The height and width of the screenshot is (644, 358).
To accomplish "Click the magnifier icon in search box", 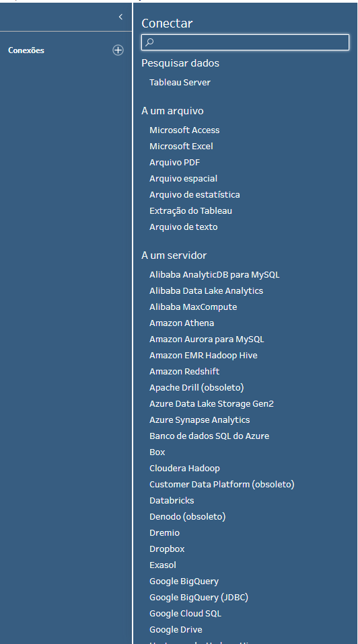I will 149,42.
